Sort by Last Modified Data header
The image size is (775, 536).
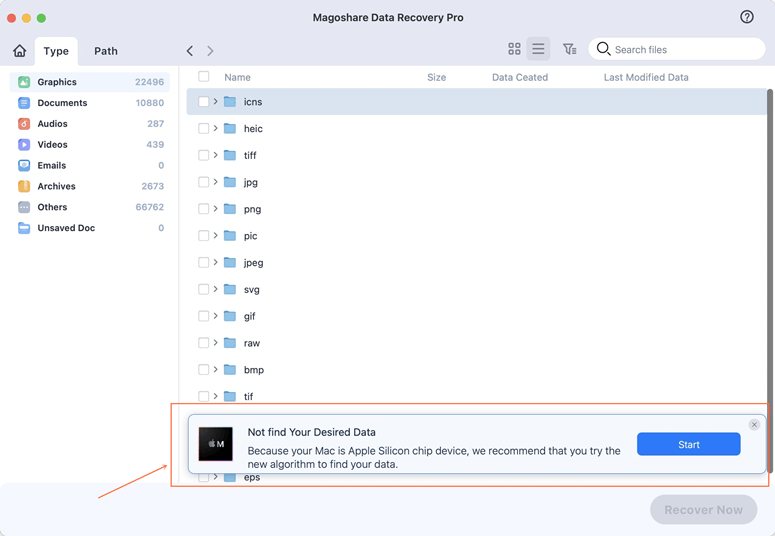pos(646,77)
